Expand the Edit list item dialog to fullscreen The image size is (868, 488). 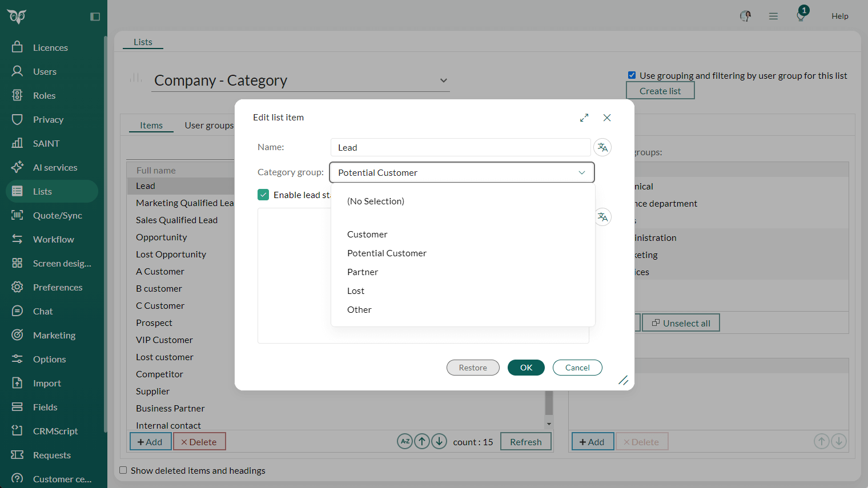click(584, 117)
